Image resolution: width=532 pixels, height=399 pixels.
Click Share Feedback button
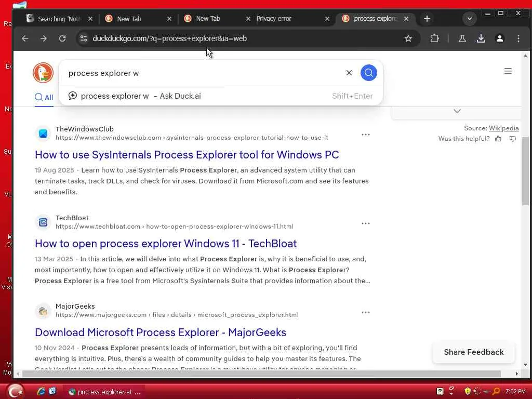click(x=474, y=352)
